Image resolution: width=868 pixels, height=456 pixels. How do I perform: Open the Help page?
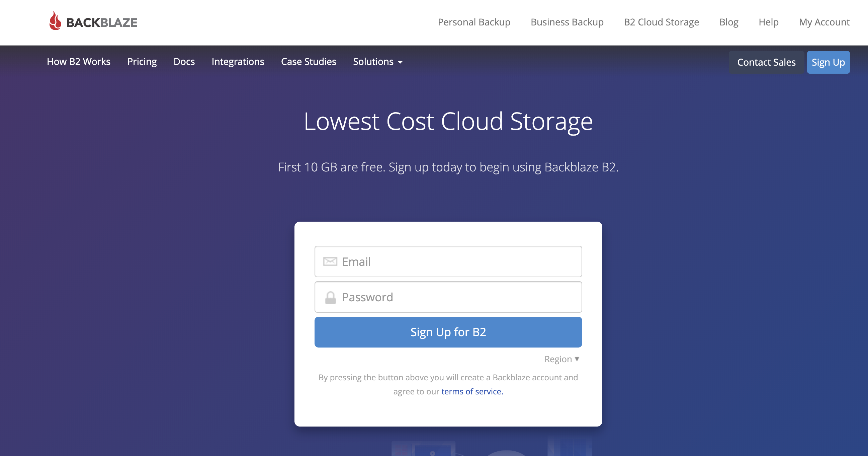(768, 22)
